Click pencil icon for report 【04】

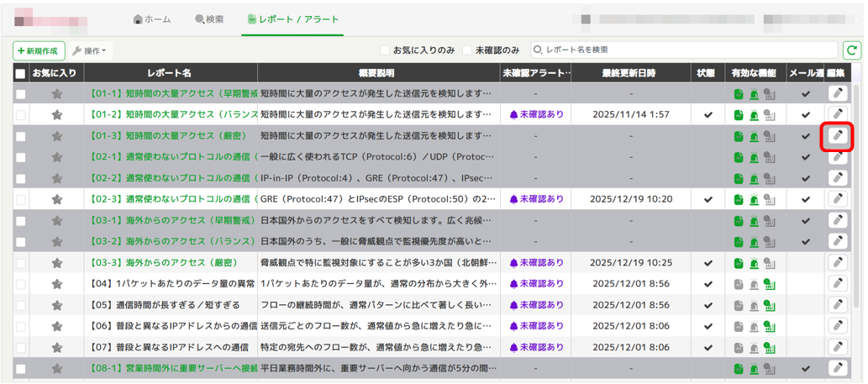pyautogui.click(x=838, y=284)
